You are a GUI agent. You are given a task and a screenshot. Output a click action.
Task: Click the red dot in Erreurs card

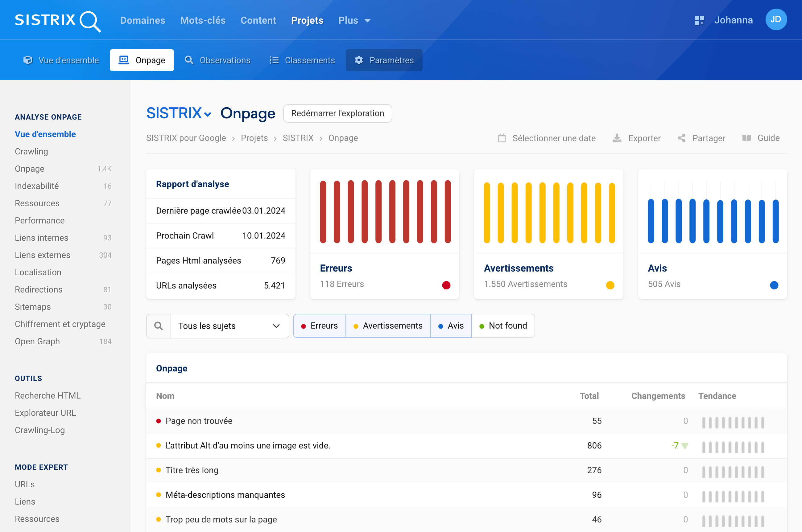(x=446, y=285)
